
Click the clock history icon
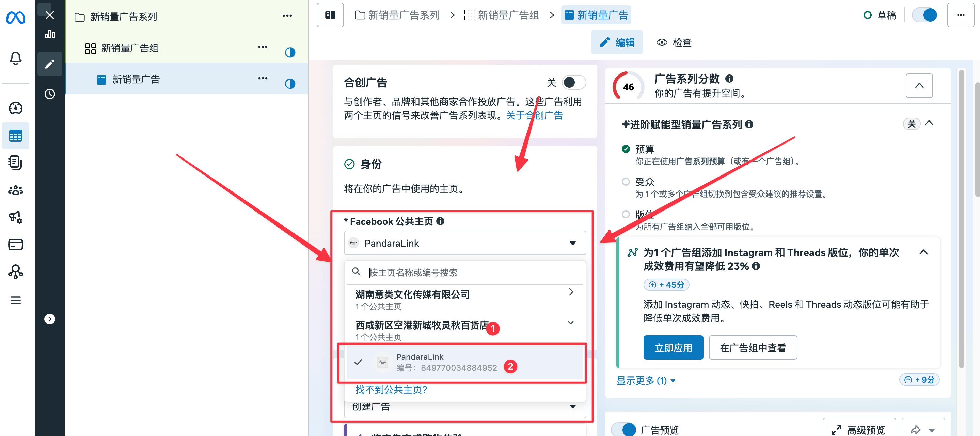coord(49,94)
